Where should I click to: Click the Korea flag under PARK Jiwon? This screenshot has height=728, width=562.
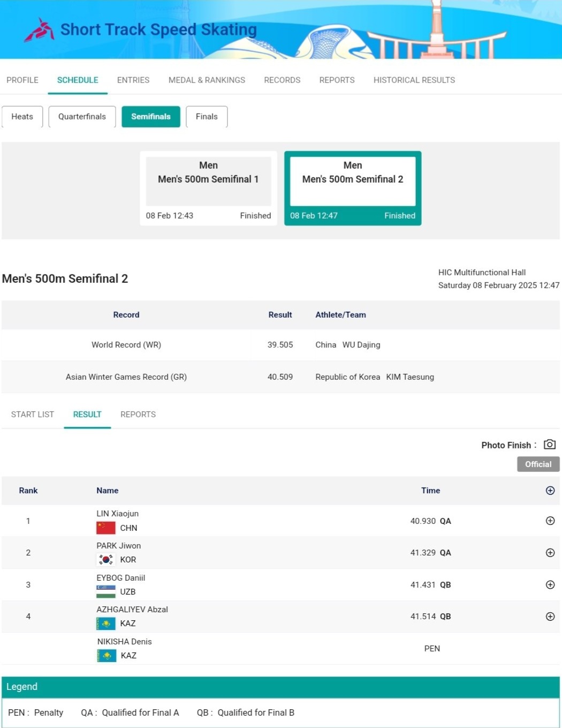[x=106, y=559]
